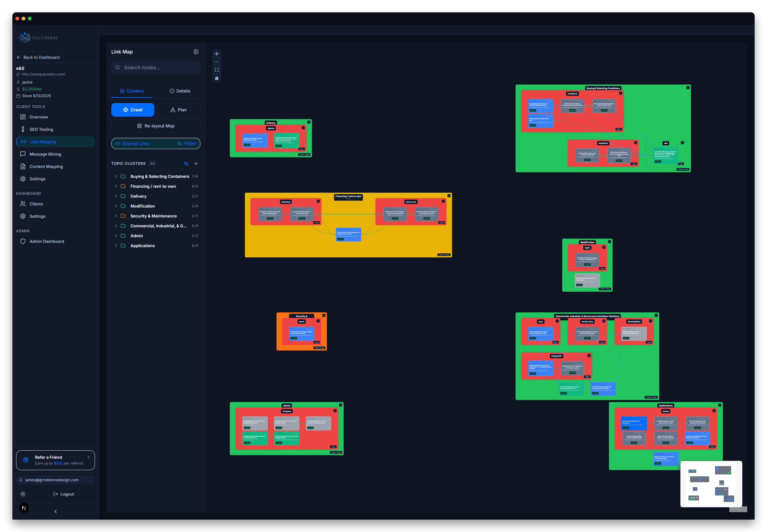Unlock the map with the lock toggle
Viewport: 767px width, 532px height.
coord(217,78)
